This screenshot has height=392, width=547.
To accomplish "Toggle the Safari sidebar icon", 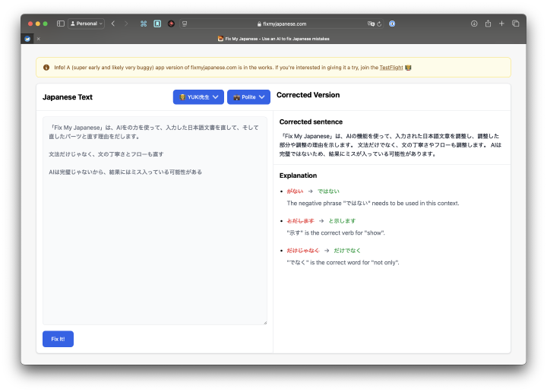I will click(x=61, y=24).
